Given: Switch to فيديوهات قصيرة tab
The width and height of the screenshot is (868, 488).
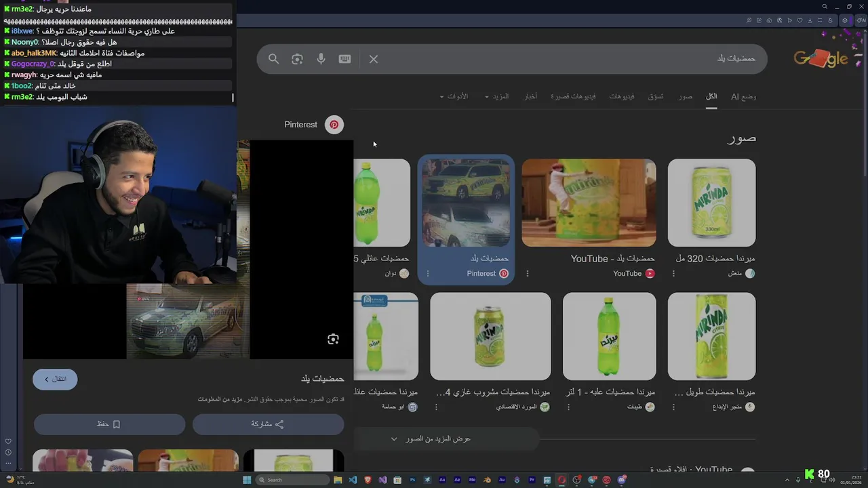Looking at the screenshot, I should (573, 97).
